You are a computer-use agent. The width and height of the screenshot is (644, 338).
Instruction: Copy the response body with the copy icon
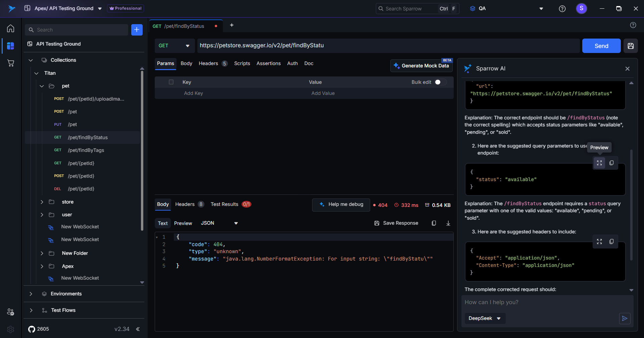pos(434,223)
